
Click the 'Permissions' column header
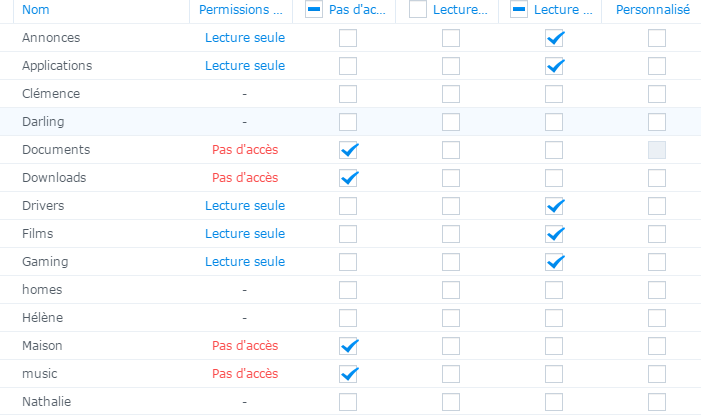click(x=240, y=10)
